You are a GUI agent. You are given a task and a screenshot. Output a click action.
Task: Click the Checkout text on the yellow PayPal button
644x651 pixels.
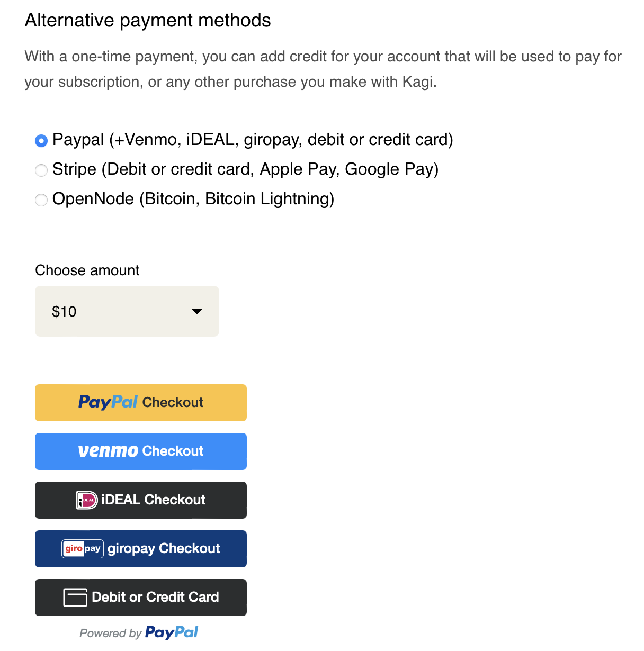click(173, 403)
